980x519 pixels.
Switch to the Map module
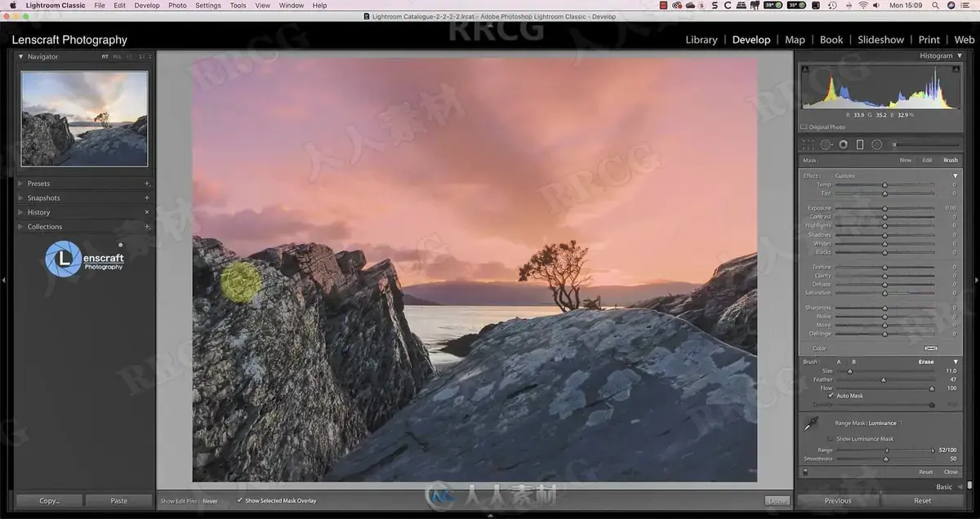tap(795, 39)
